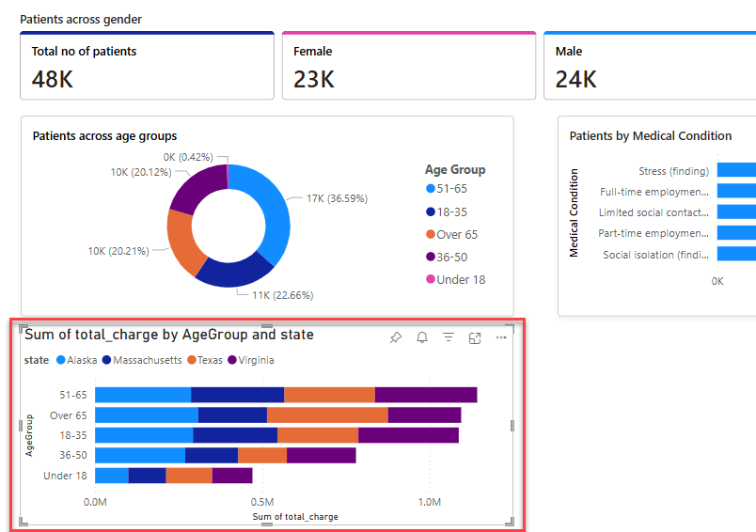Select 18-35 in Age Group legend
Screen dimensions: 756x532
447,211
